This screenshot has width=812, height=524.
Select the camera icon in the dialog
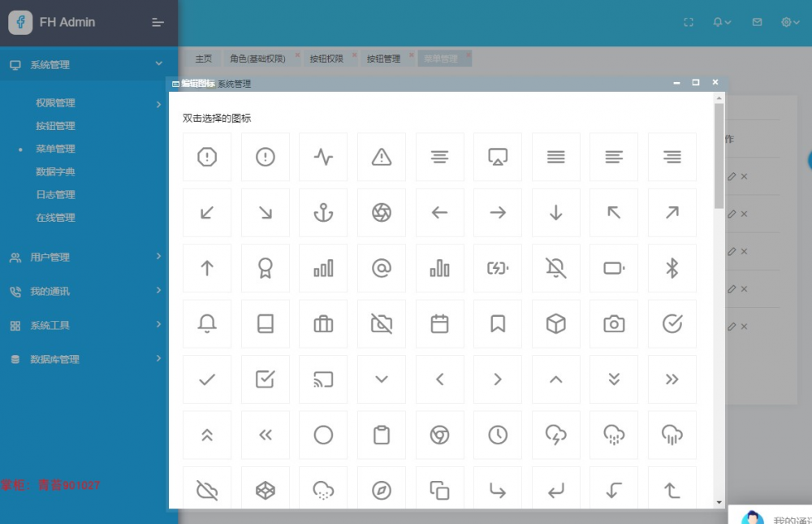(x=614, y=323)
